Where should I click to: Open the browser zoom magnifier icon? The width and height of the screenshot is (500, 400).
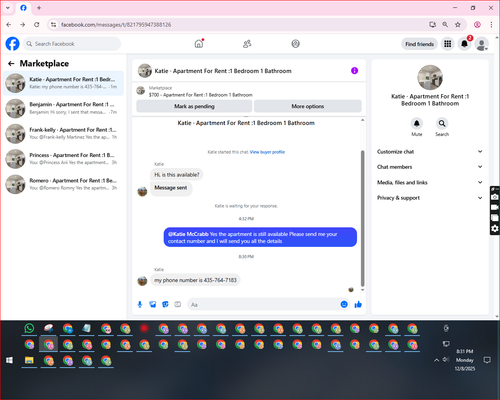[x=445, y=25]
